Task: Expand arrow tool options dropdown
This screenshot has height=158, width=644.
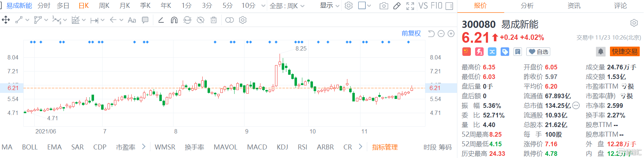Action: click(121, 20)
